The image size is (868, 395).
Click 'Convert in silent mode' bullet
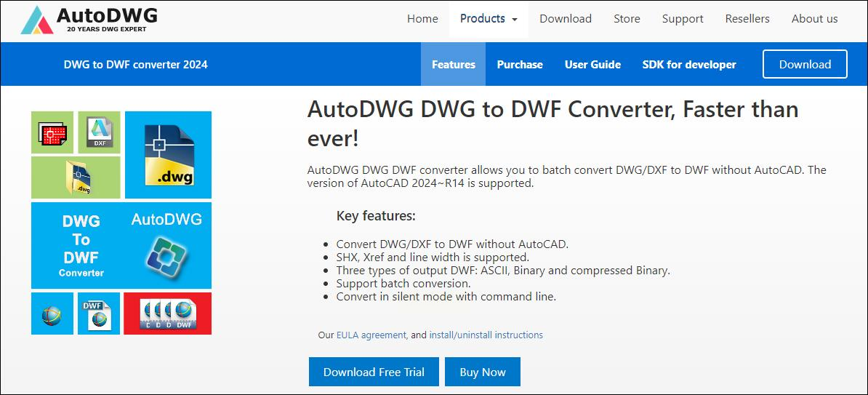(446, 297)
